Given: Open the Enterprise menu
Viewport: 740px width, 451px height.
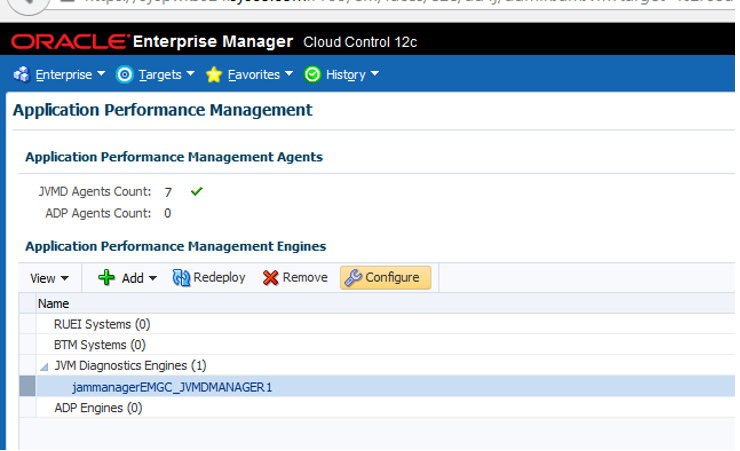Looking at the screenshot, I should point(70,75).
